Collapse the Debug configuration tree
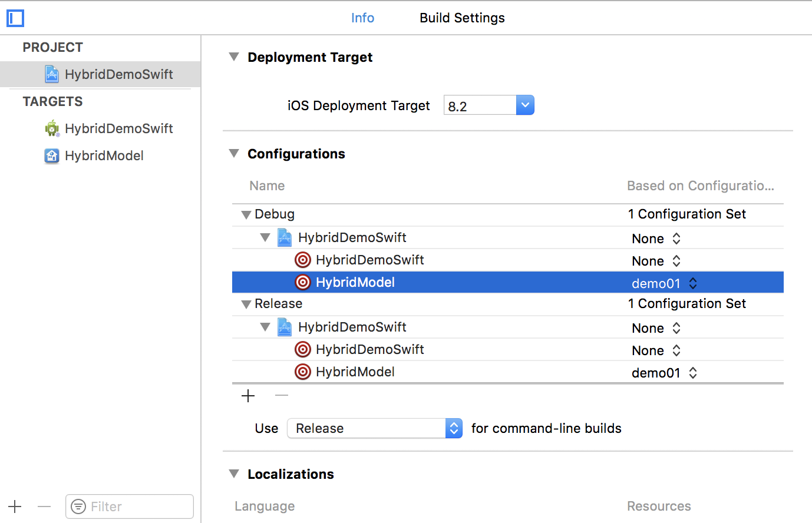The height and width of the screenshot is (523, 812). [246, 214]
